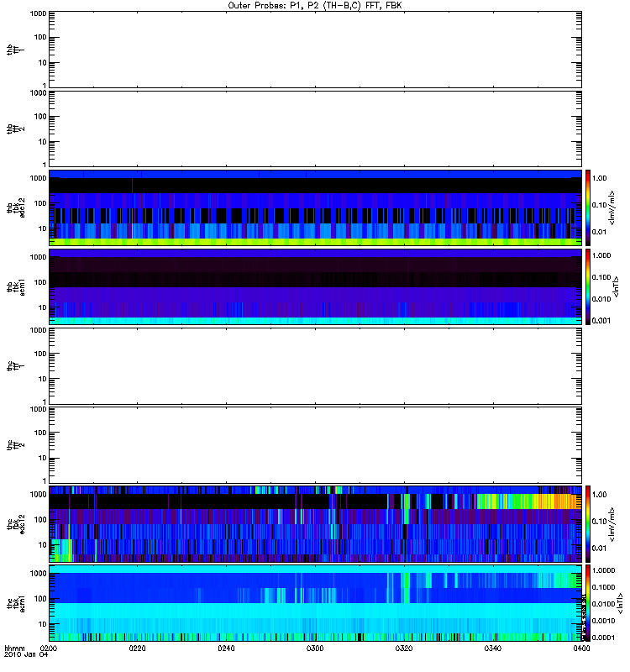
Task: Click the empty thc fff 2 plot panel
Action: (315, 445)
